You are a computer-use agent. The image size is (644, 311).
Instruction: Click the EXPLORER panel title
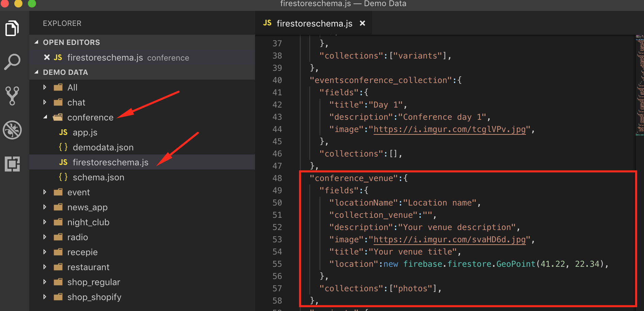tap(62, 23)
